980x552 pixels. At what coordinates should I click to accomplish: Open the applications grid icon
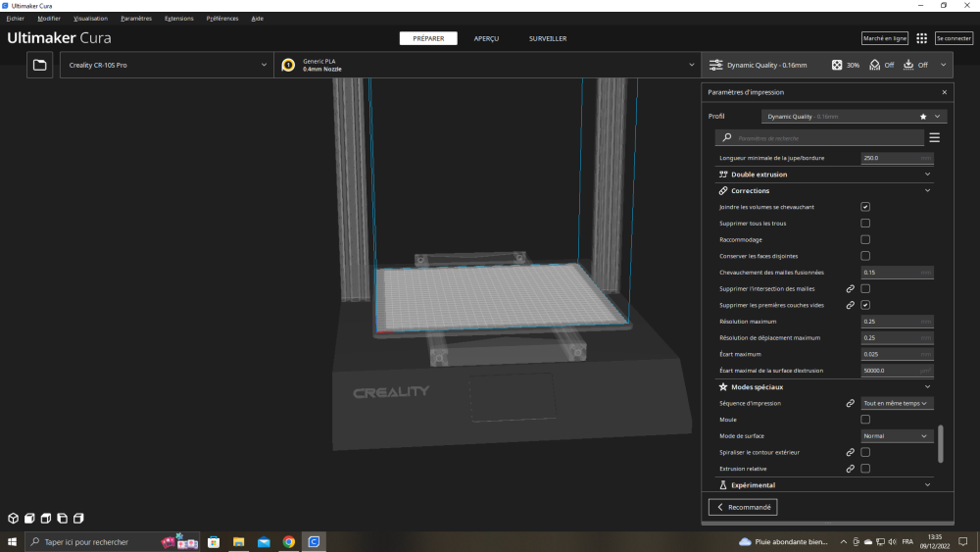922,39
